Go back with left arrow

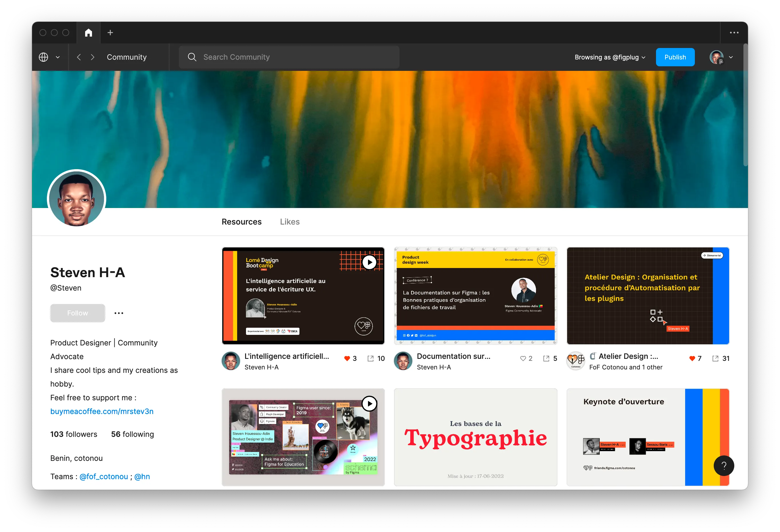79,57
